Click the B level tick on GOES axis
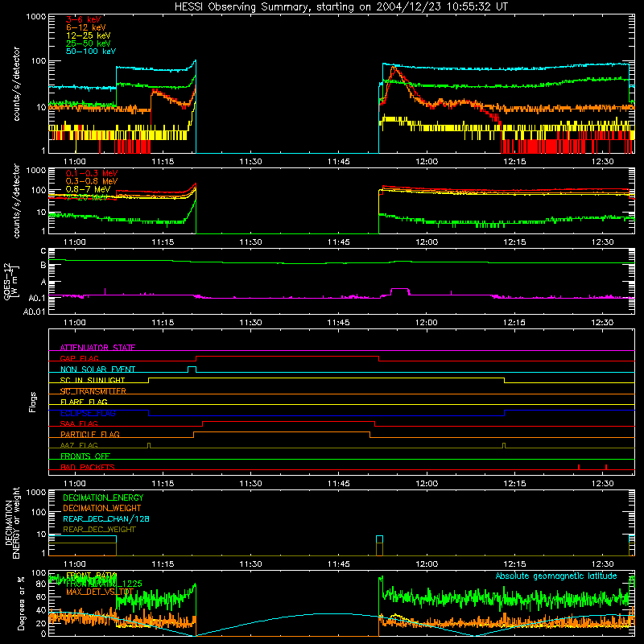Screen dimensions: 644x644 pyautogui.click(x=43, y=266)
